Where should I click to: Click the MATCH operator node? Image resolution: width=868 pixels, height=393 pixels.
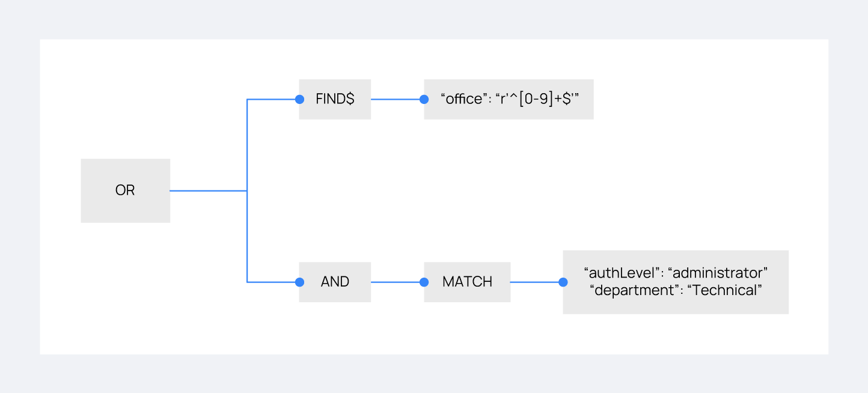[x=467, y=282]
